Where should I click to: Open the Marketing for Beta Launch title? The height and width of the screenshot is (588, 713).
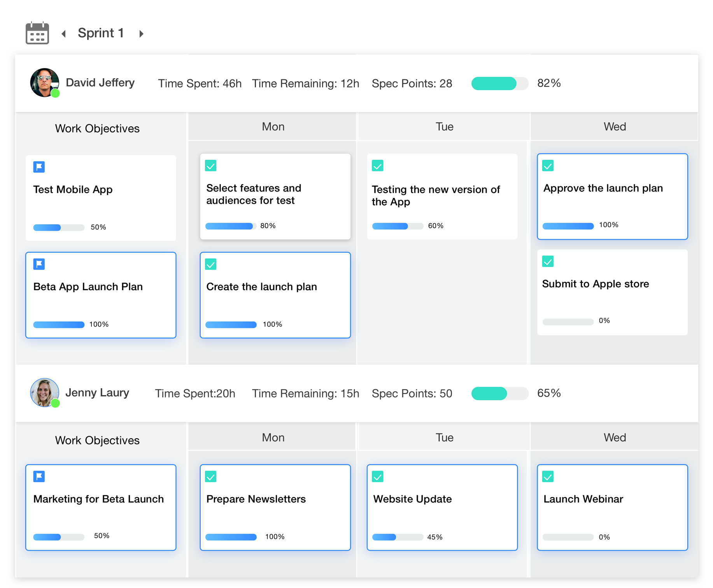pyautogui.click(x=98, y=499)
